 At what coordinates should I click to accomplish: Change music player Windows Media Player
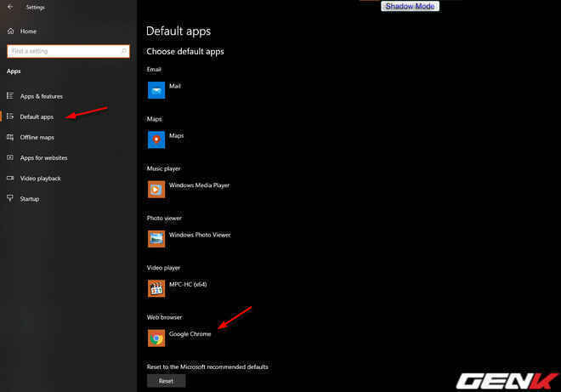coord(199,185)
